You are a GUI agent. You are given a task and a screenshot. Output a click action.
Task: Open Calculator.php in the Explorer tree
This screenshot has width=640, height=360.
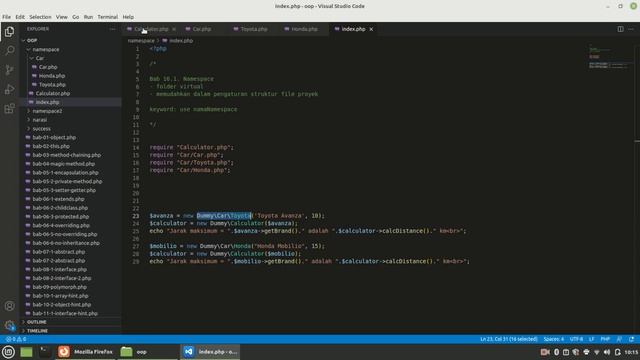click(x=70, y=93)
